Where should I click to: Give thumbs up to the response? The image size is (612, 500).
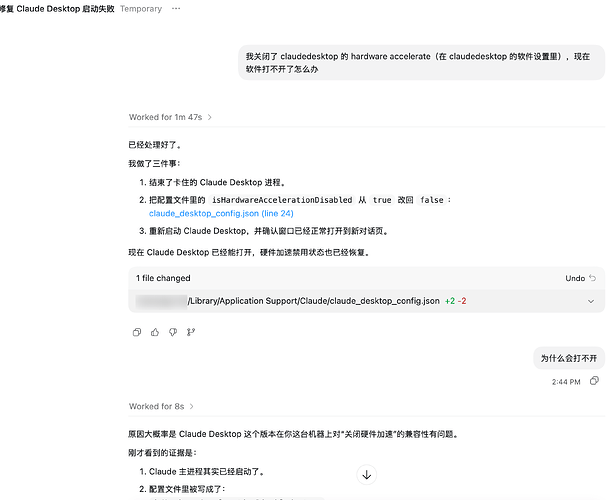(155, 332)
